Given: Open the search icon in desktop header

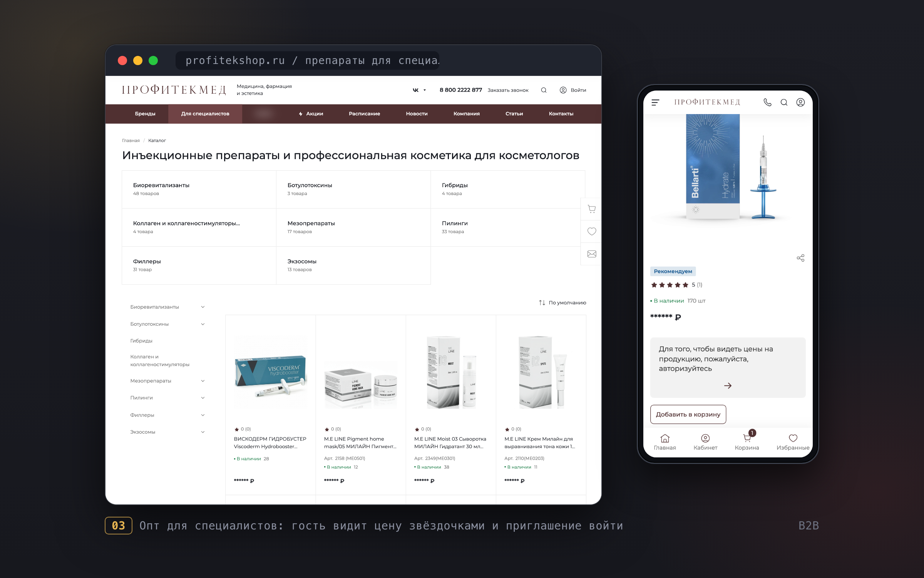Looking at the screenshot, I should 544,90.
